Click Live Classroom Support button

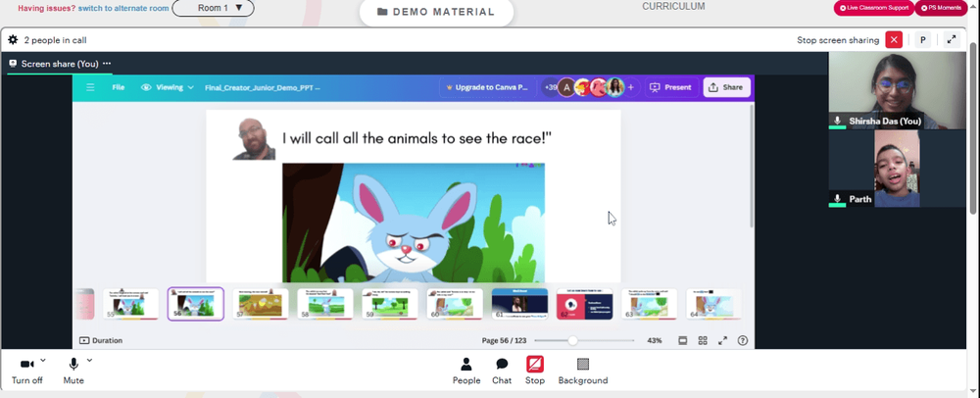[x=874, y=8]
